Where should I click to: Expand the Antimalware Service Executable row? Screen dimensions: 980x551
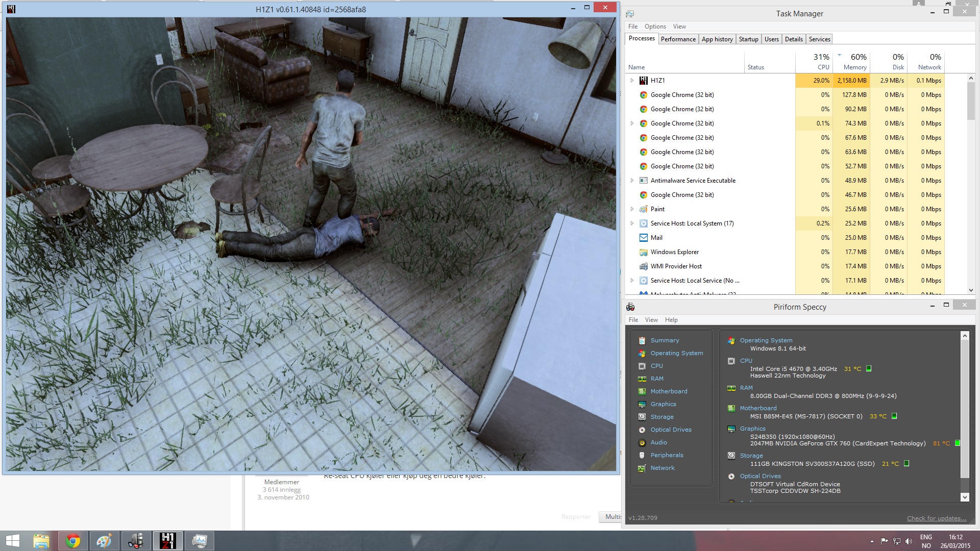pos(632,181)
